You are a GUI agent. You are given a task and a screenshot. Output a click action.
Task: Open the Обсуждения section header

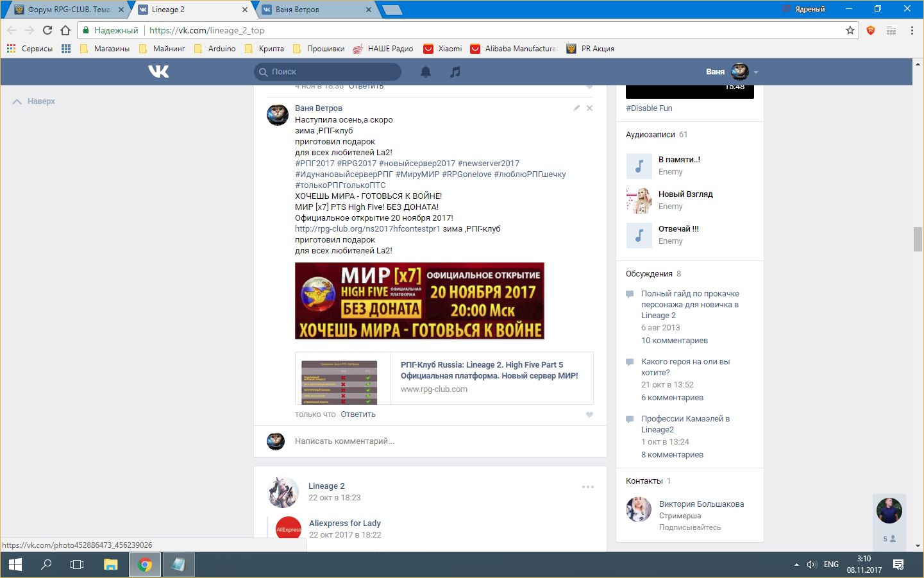[649, 274]
